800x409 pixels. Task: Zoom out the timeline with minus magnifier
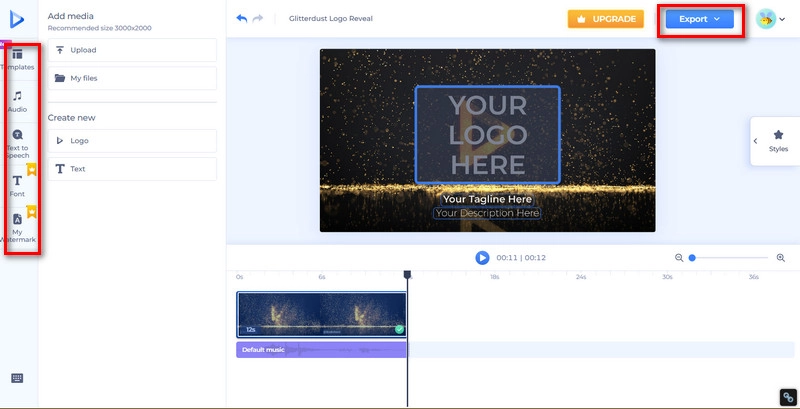pos(679,258)
